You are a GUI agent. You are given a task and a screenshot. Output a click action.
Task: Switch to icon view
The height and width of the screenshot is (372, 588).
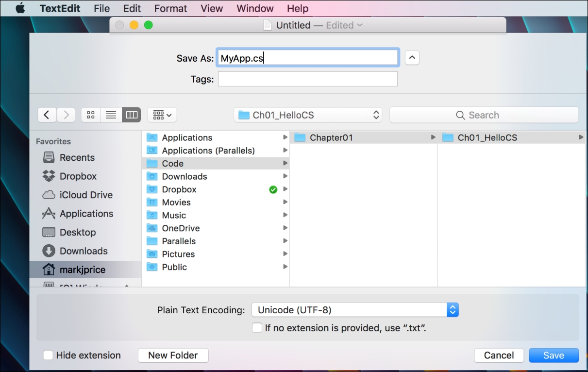click(90, 115)
